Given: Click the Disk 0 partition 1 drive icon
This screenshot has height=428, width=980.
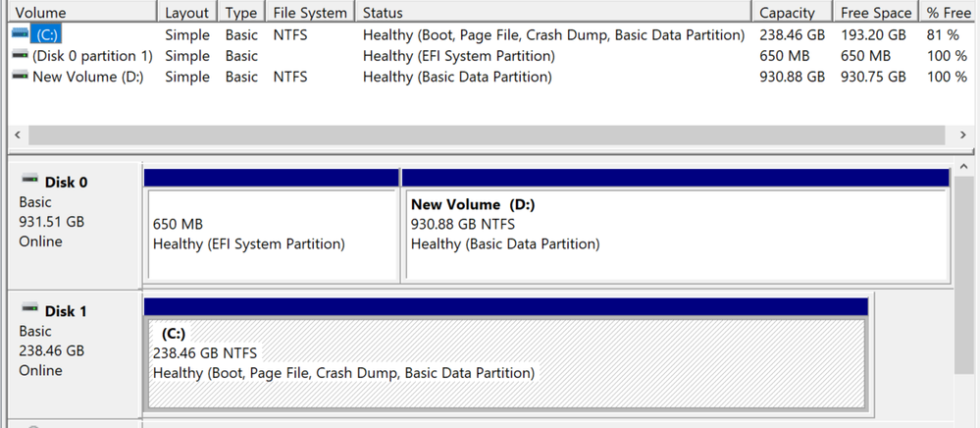Looking at the screenshot, I should click(20, 55).
